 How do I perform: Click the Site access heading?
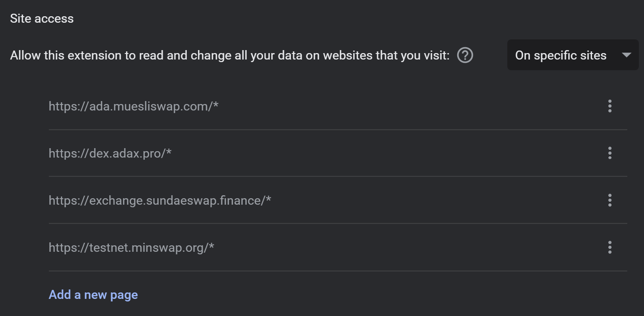coord(42,19)
